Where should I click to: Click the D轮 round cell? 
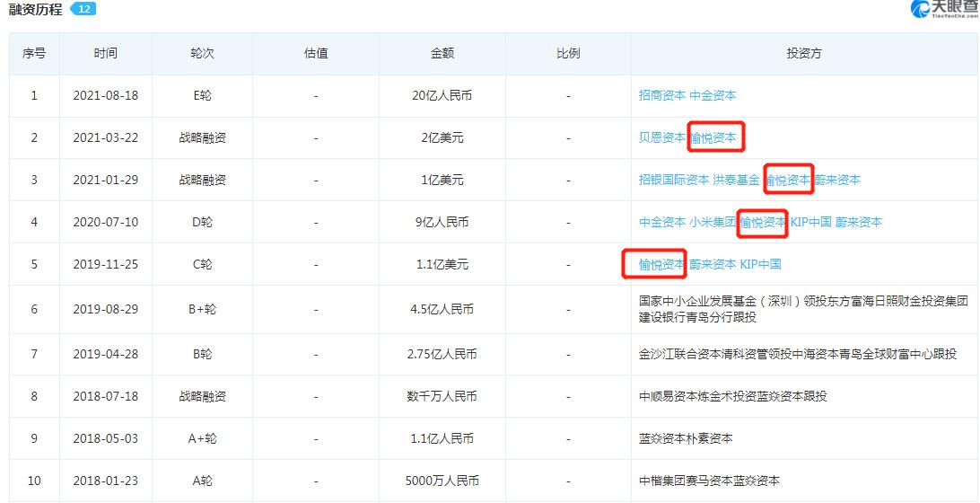pos(203,222)
